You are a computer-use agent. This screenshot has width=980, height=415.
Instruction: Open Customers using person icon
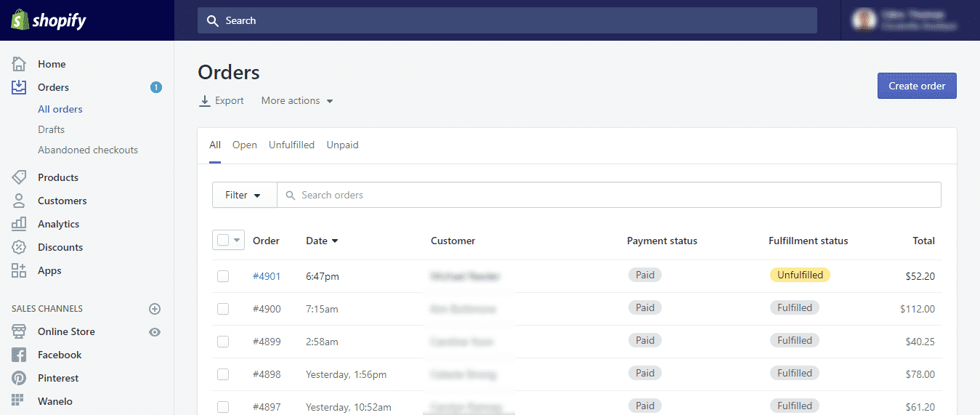coord(19,201)
